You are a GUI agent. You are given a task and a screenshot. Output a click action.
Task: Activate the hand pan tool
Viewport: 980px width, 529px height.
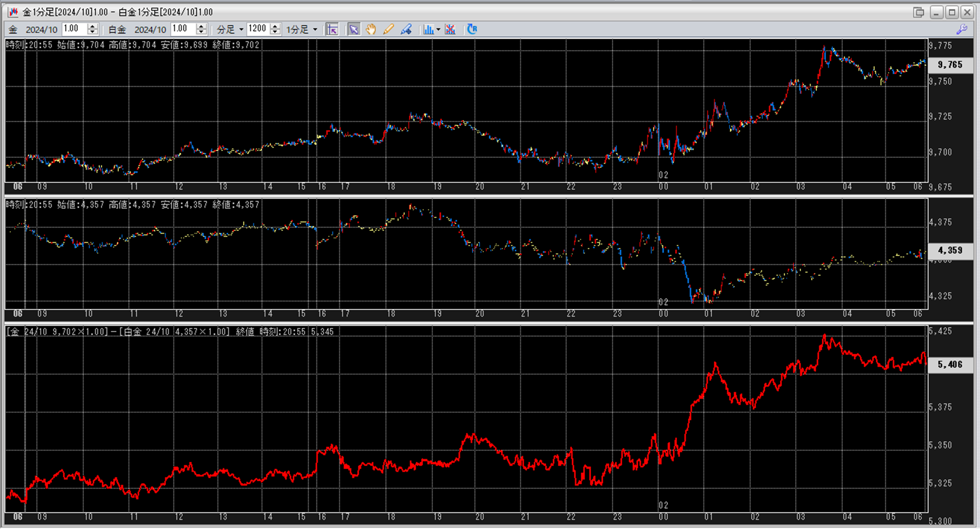371,29
